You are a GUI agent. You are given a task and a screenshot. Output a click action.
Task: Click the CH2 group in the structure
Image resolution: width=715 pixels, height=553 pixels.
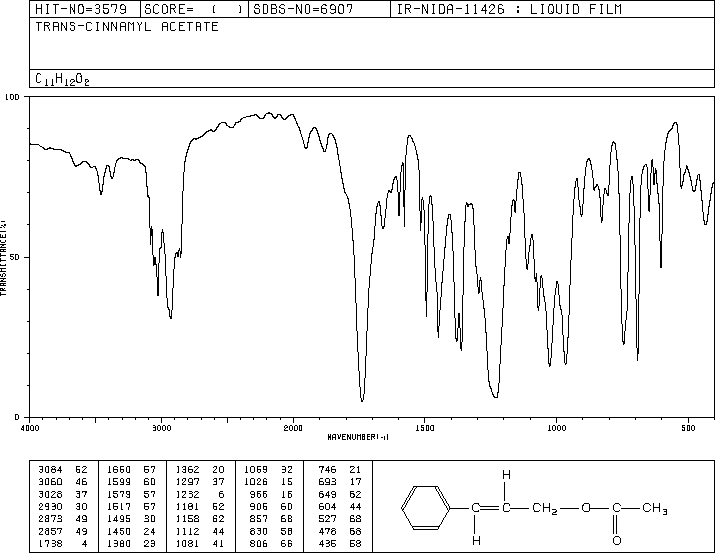tap(545, 508)
